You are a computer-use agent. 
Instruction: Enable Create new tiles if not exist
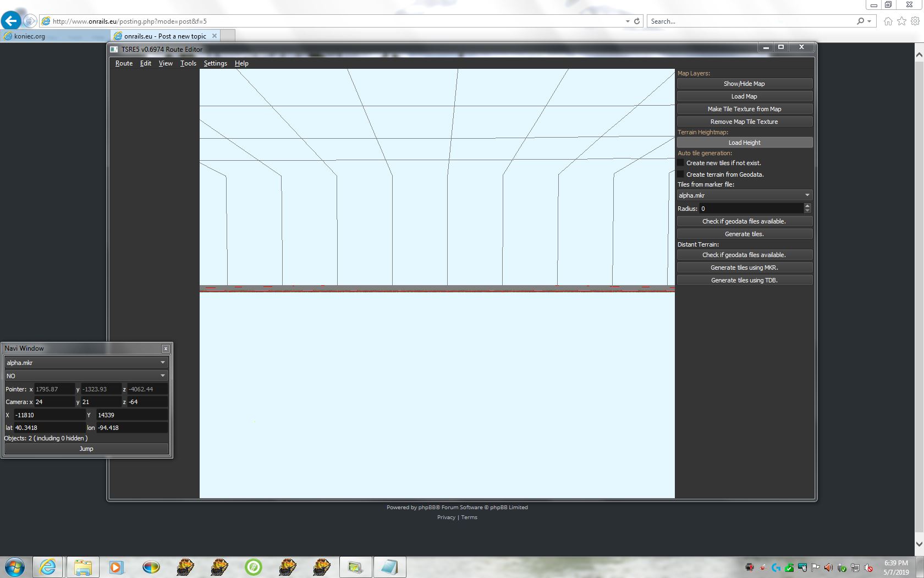click(681, 163)
